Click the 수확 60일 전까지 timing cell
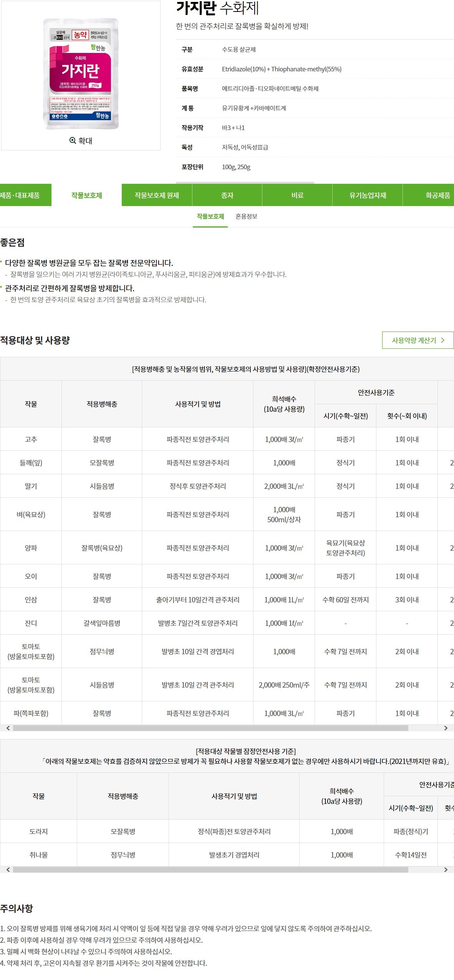 tap(345, 600)
